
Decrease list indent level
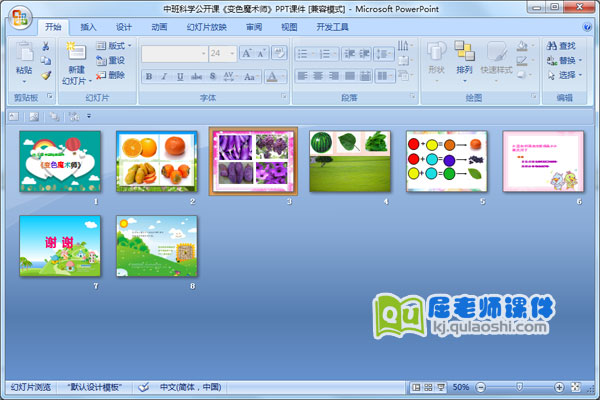(349, 54)
